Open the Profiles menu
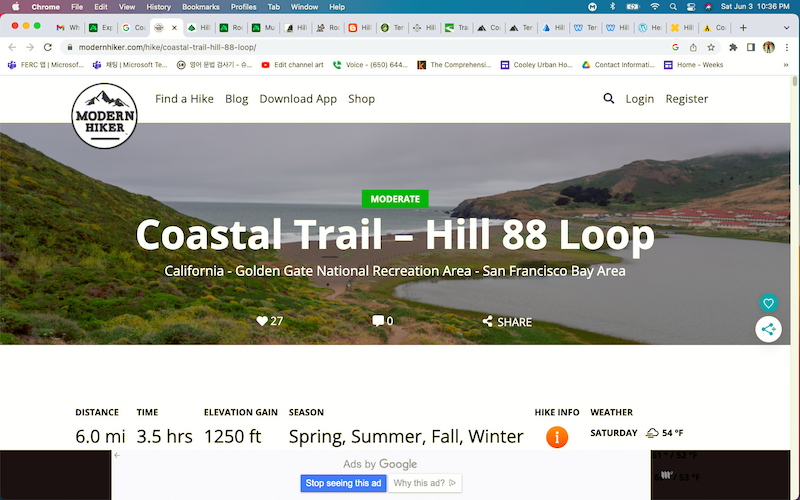The width and height of the screenshot is (800, 500). coord(243,7)
